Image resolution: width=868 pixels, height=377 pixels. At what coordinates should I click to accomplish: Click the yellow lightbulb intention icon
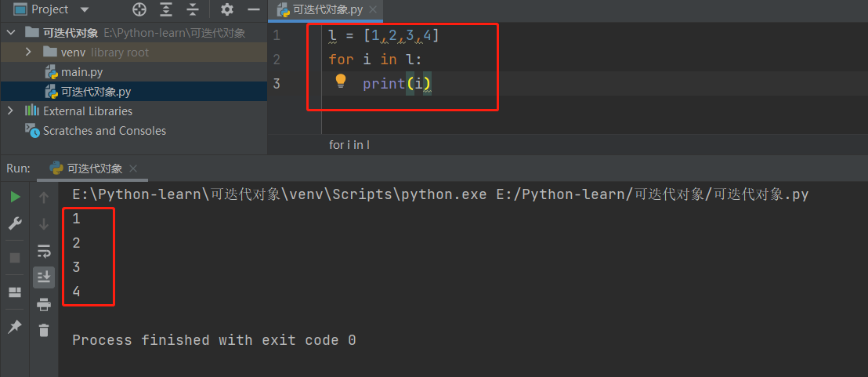(341, 81)
